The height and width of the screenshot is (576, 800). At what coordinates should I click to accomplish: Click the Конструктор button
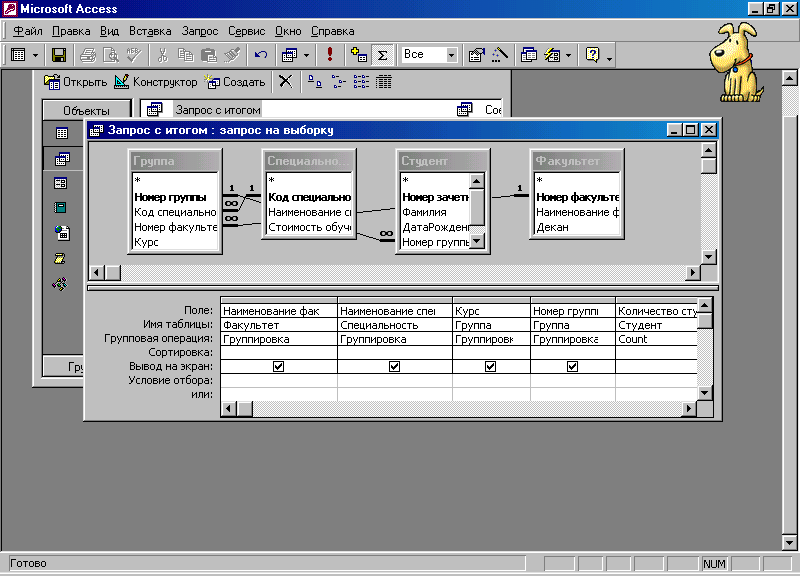click(x=156, y=82)
